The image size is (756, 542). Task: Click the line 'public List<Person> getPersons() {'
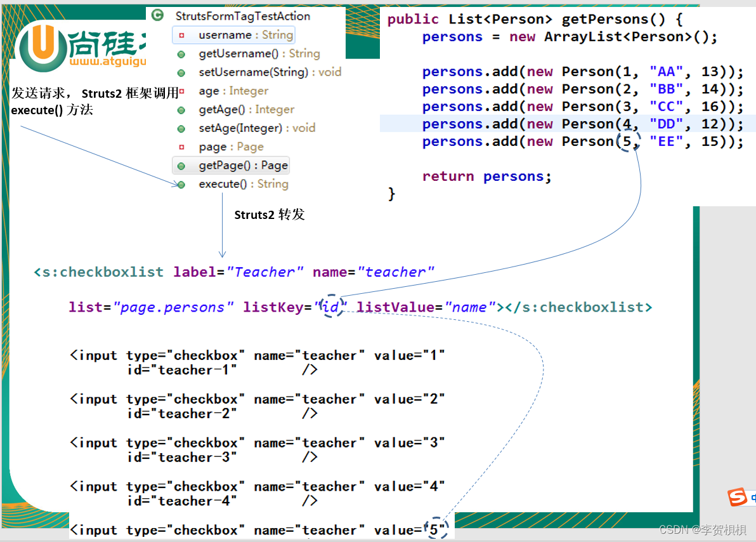(x=535, y=19)
